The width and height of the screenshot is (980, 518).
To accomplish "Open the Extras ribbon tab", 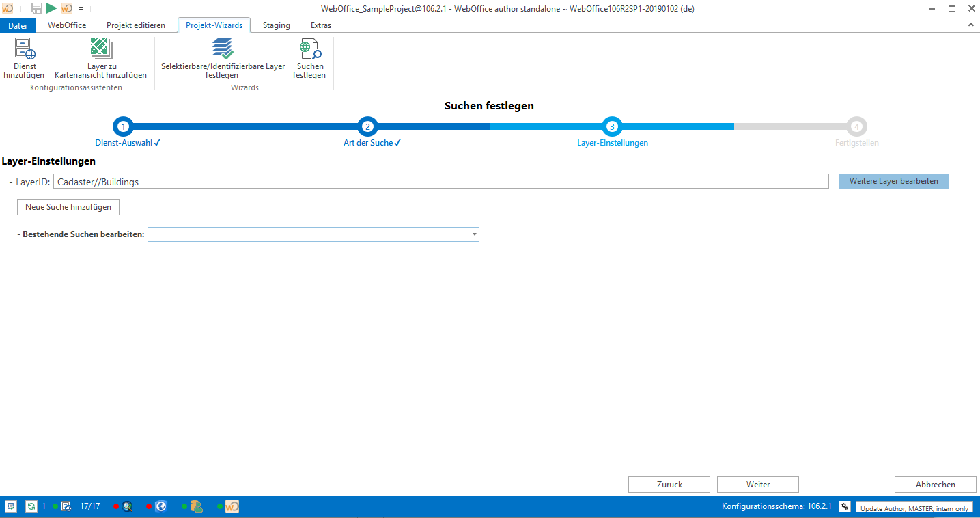I will pos(320,25).
